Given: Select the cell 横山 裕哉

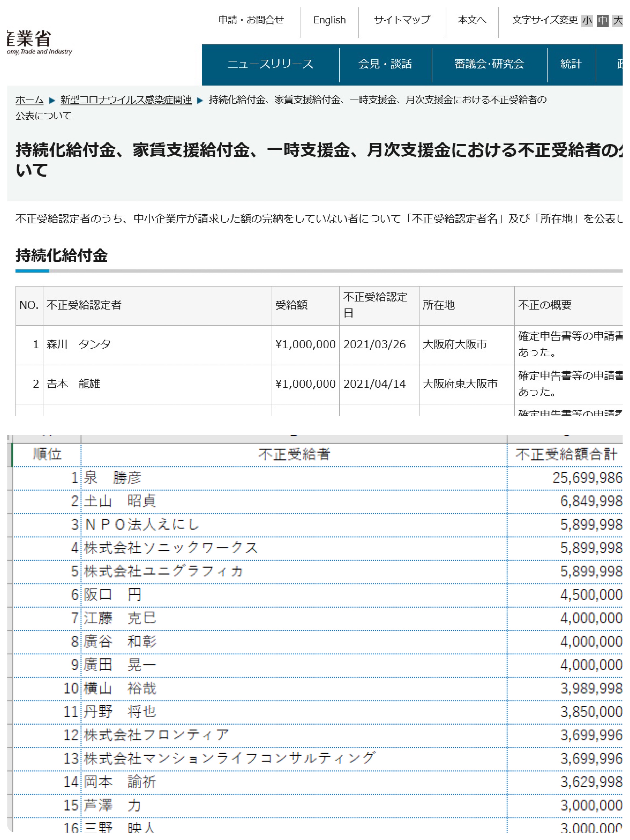Looking at the screenshot, I should 294,689.
